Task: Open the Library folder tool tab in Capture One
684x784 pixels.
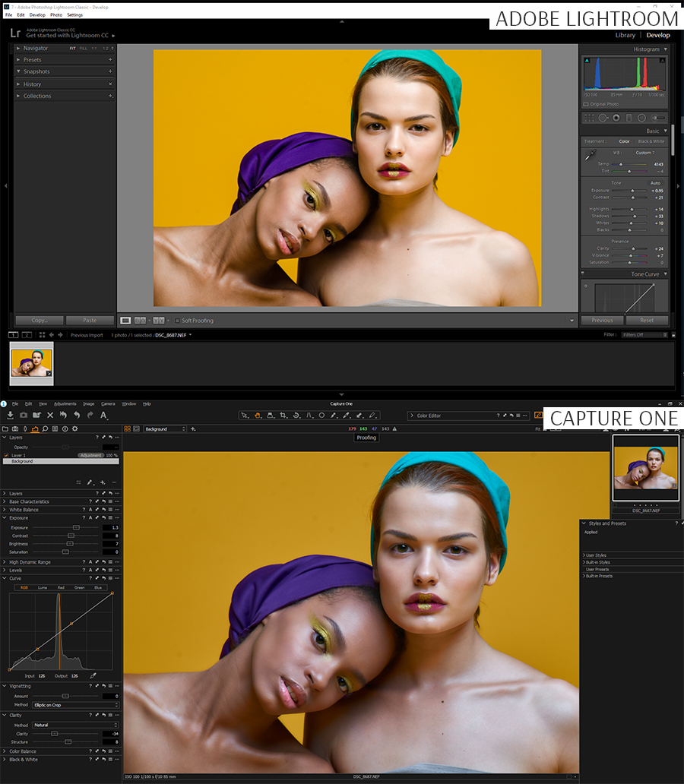Action: [x=5, y=429]
